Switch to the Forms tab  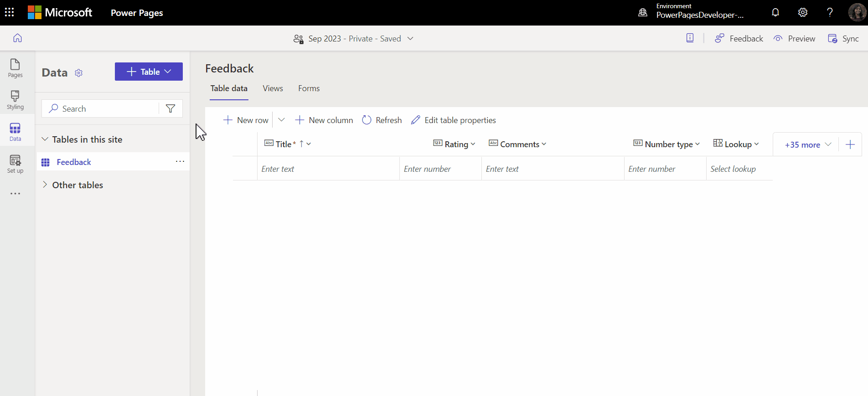click(x=309, y=88)
